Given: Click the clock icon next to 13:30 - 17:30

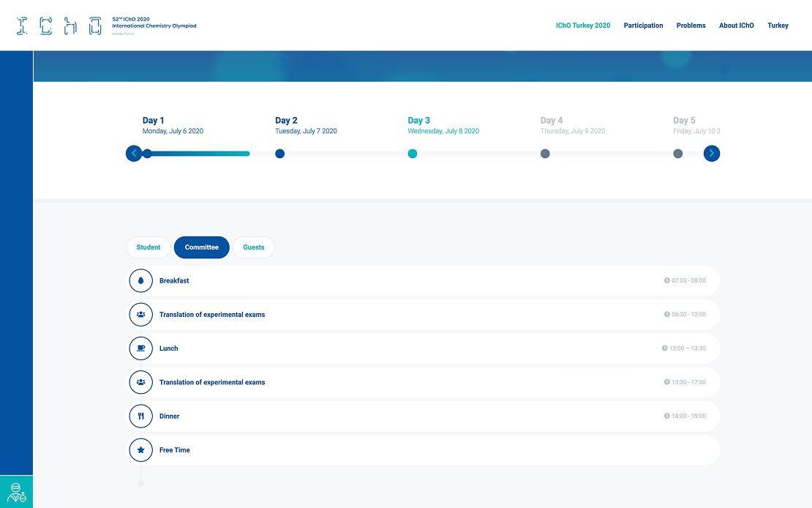Looking at the screenshot, I should click(x=667, y=382).
